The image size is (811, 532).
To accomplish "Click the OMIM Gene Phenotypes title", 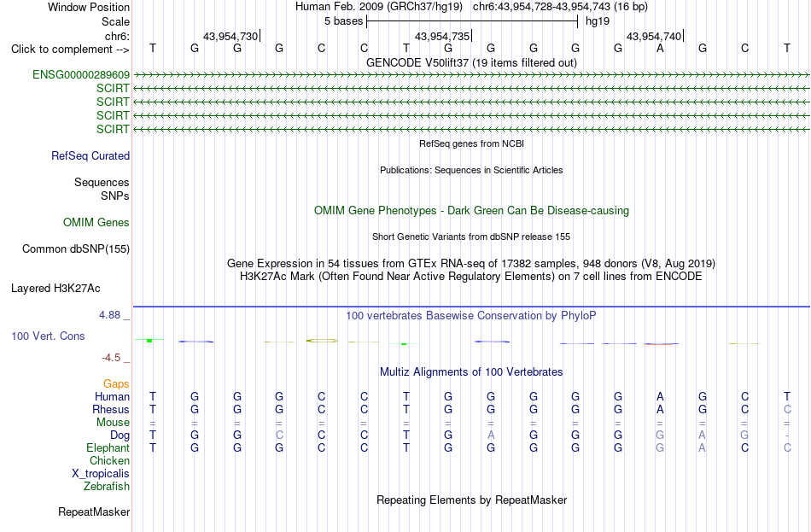I will [x=471, y=211].
